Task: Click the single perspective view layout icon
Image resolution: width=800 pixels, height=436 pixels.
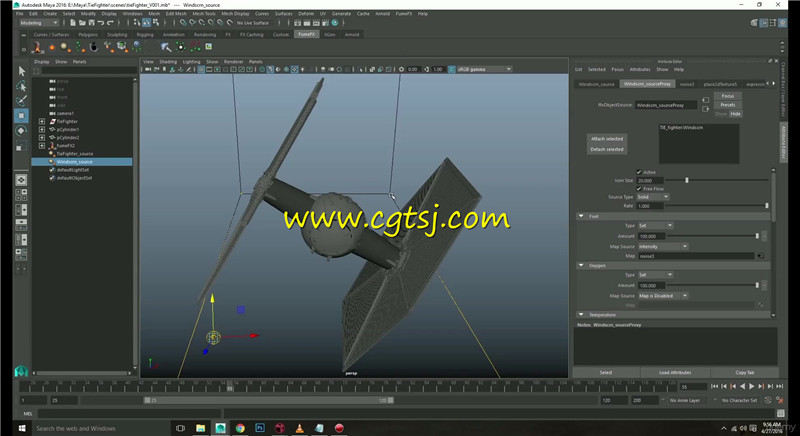Action: 21,179
